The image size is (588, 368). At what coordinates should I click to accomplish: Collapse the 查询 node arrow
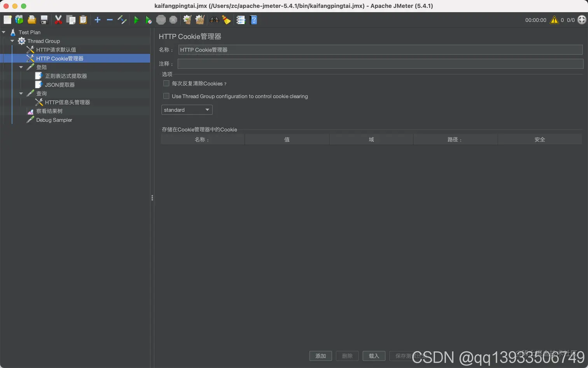point(21,93)
